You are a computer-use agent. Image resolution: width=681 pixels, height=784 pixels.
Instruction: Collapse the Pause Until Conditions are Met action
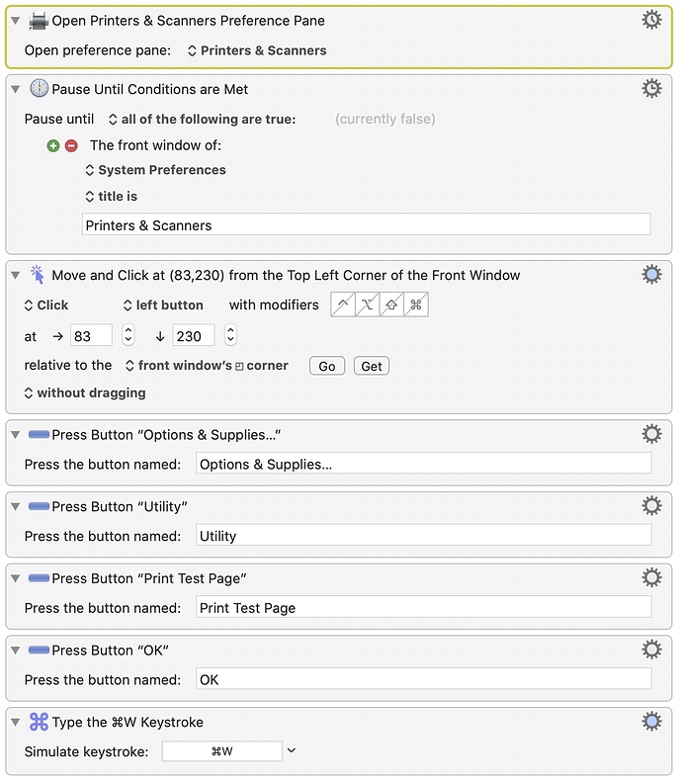[16, 89]
